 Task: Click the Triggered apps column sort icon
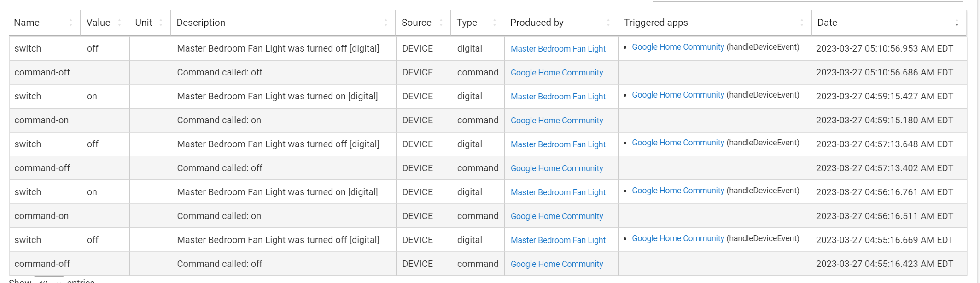pyautogui.click(x=801, y=23)
